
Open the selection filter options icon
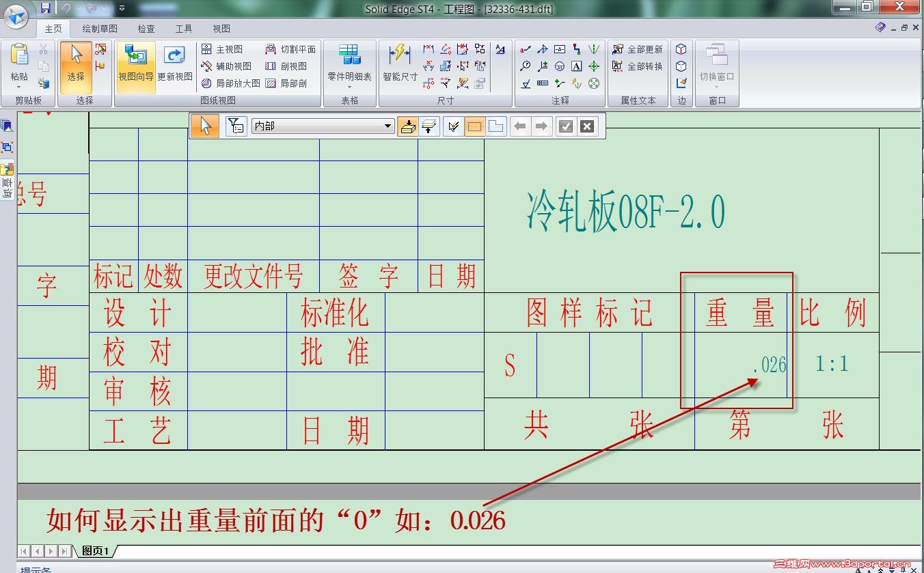pyautogui.click(x=236, y=126)
